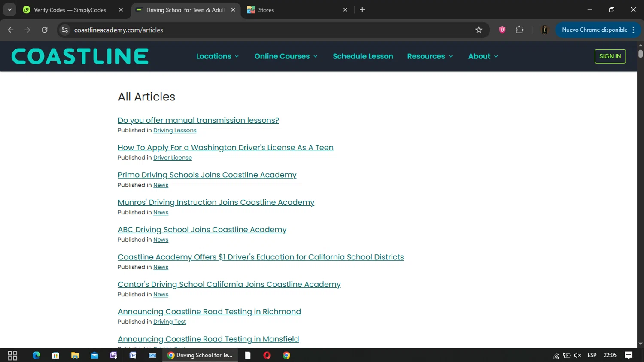The image size is (644, 362).
Task: Click the scrollbar down arrow
Action: (641, 344)
